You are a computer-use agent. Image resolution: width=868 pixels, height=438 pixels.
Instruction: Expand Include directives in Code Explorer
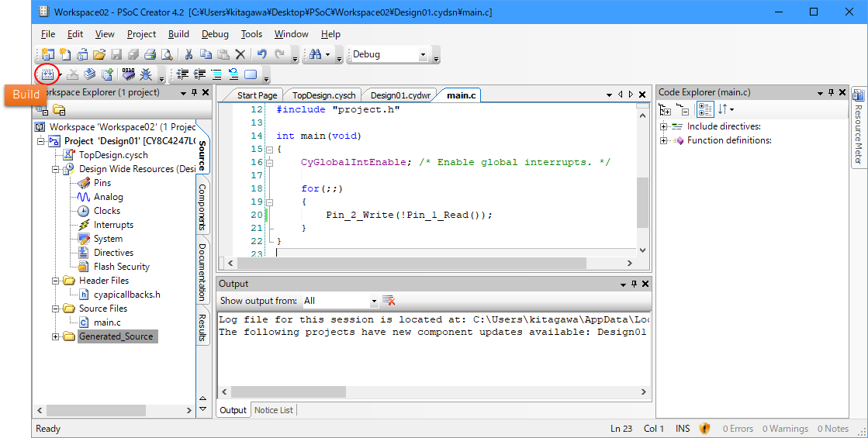[x=663, y=126]
